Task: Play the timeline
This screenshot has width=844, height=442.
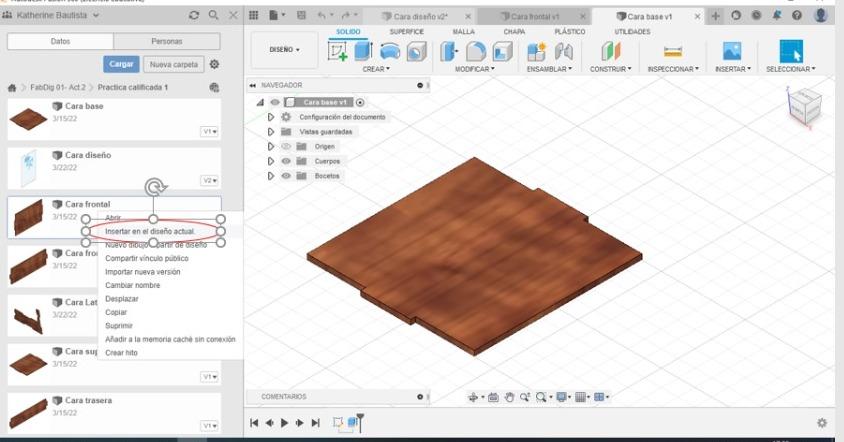Action: 284,423
